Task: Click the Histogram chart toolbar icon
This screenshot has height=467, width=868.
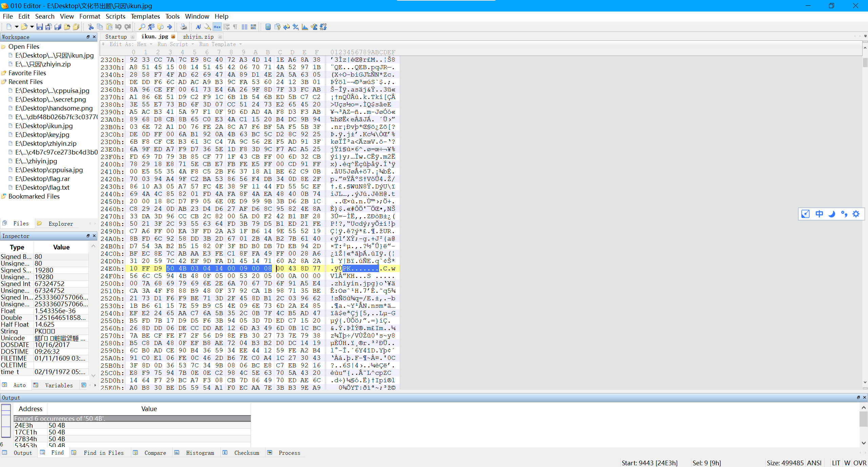Action: click(x=305, y=27)
